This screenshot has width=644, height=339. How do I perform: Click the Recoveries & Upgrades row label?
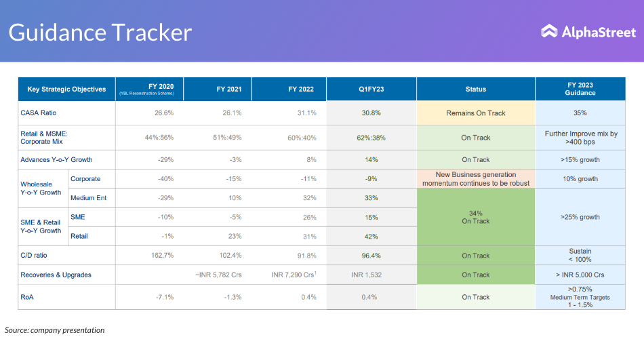point(56,275)
